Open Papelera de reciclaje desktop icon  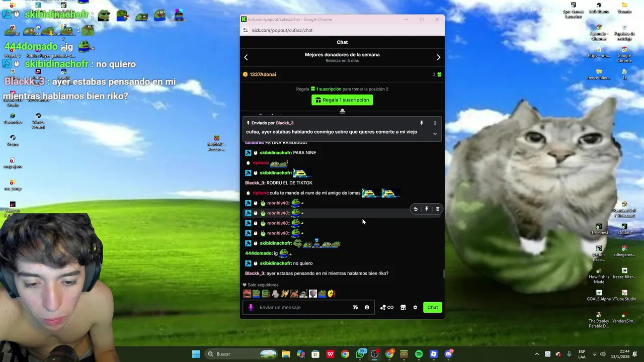[x=624, y=33]
